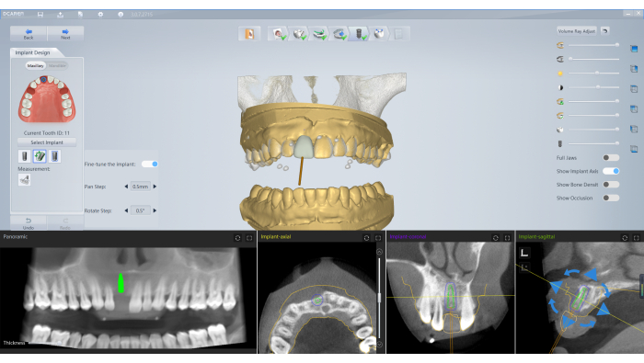This screenshot has width=644, height=363.
Task: Open the order form workflow step icon
Action: (249, 34)
